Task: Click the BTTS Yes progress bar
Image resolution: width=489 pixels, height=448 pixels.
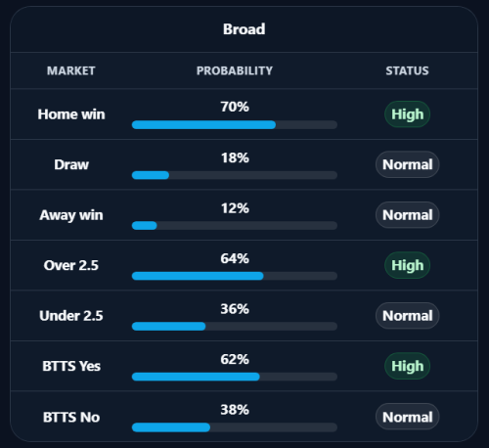Action: [235, 377]
